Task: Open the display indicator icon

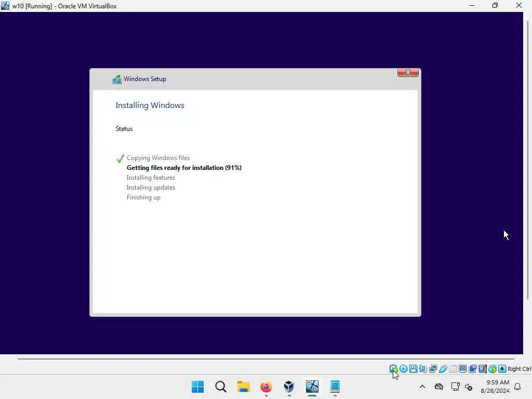Action: pos(462,369)
